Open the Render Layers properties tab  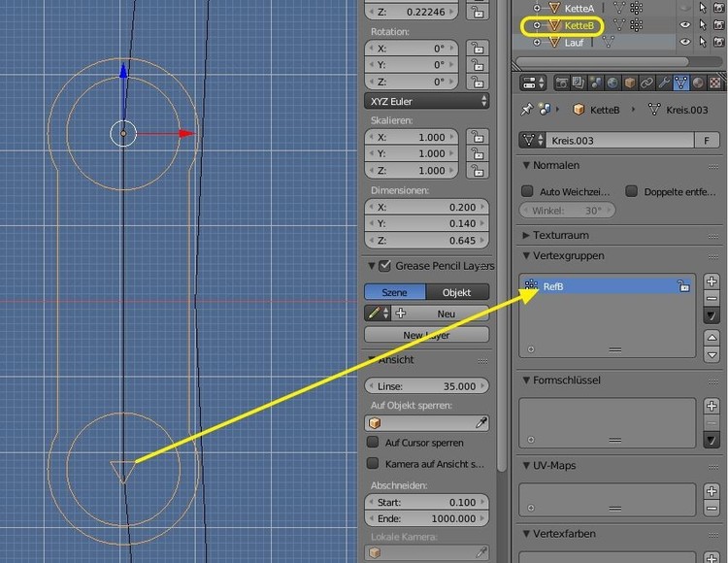[x=579, y=83]
